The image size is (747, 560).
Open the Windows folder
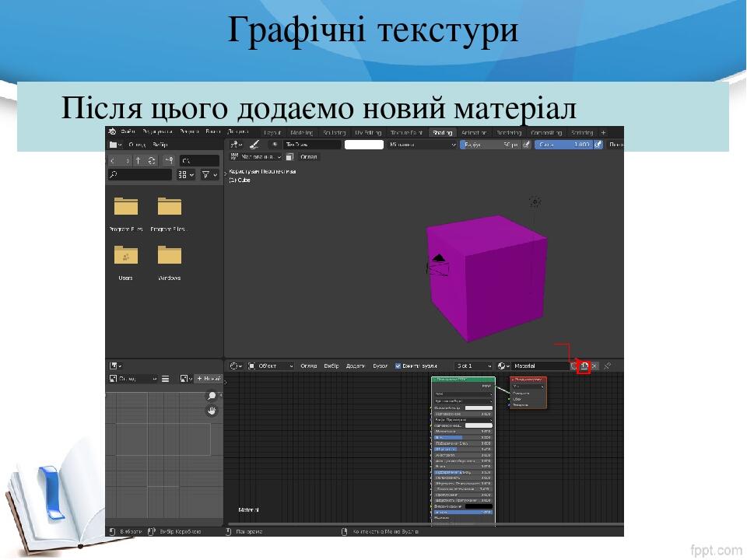(x=169, y=262)
